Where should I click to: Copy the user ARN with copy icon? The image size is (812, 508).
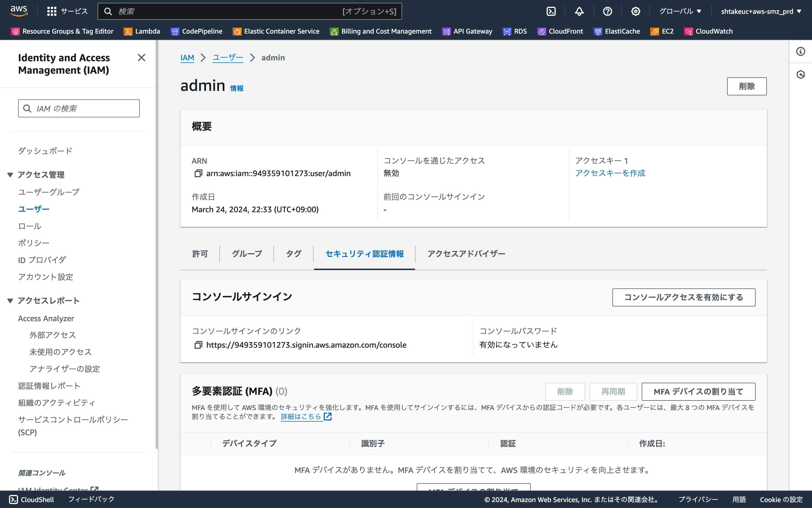pyautogui.click(x=198, y=173)
